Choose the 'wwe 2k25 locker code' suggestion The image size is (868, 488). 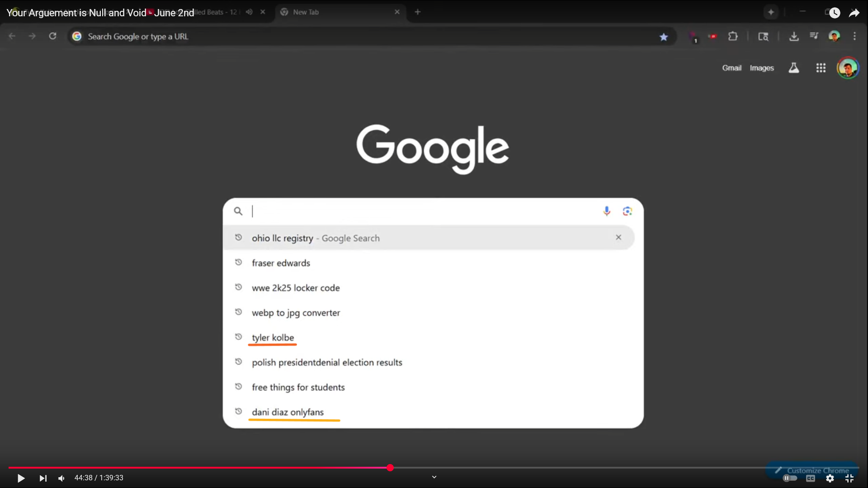[x=429, y=287]
